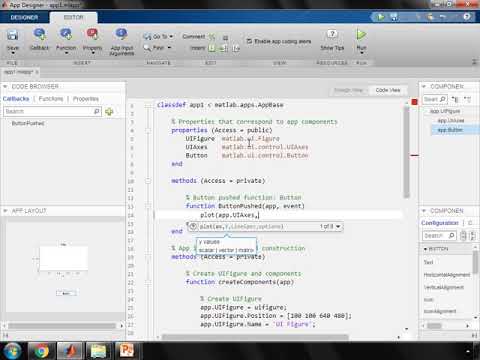Click the quick-access save icon in title strip
The height and width of the screenshot is (360, 480).
coord(394,17)
